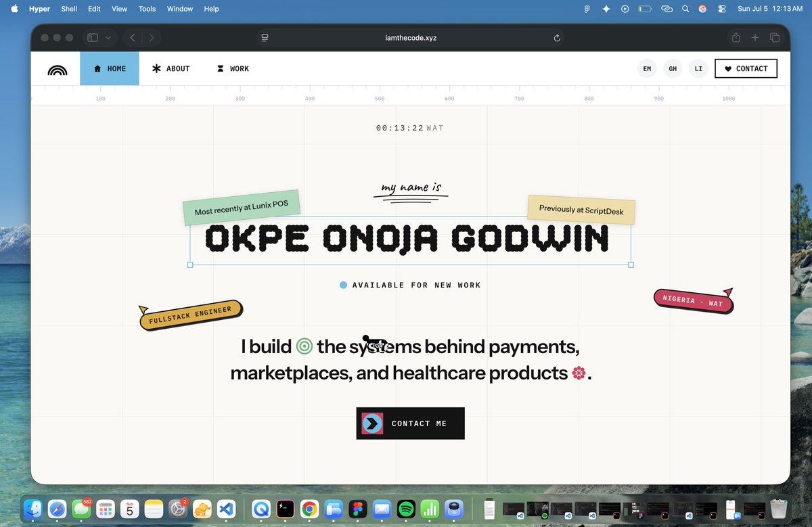Viewport: 812px width, 527px height.
Task: Select the NIGERIA · WAT red tag
Action: pos(693,300)
